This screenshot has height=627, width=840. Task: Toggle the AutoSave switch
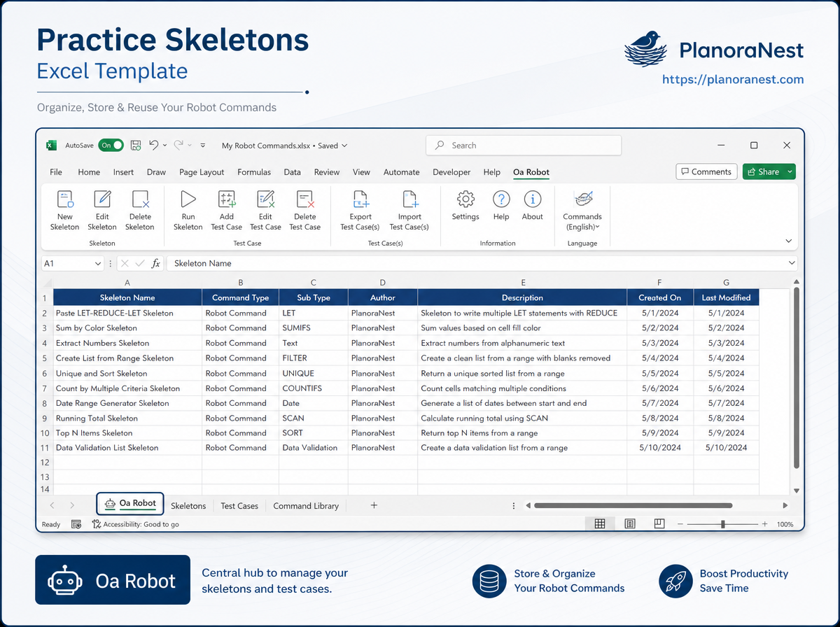click(111, 146)
